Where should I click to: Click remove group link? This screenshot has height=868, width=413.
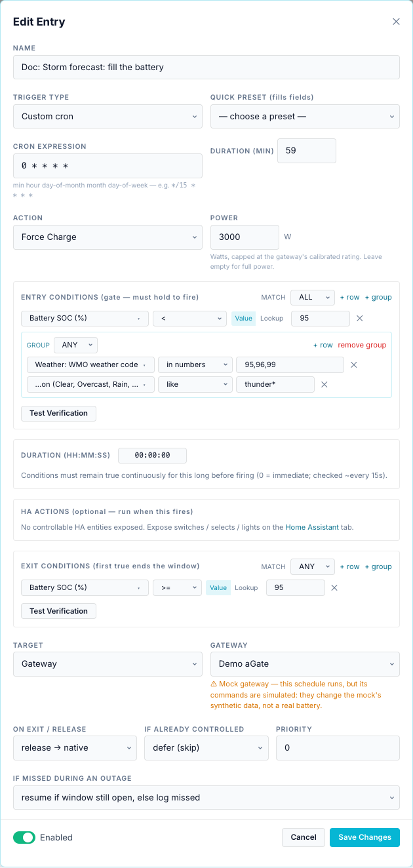(x=362, y=345)
